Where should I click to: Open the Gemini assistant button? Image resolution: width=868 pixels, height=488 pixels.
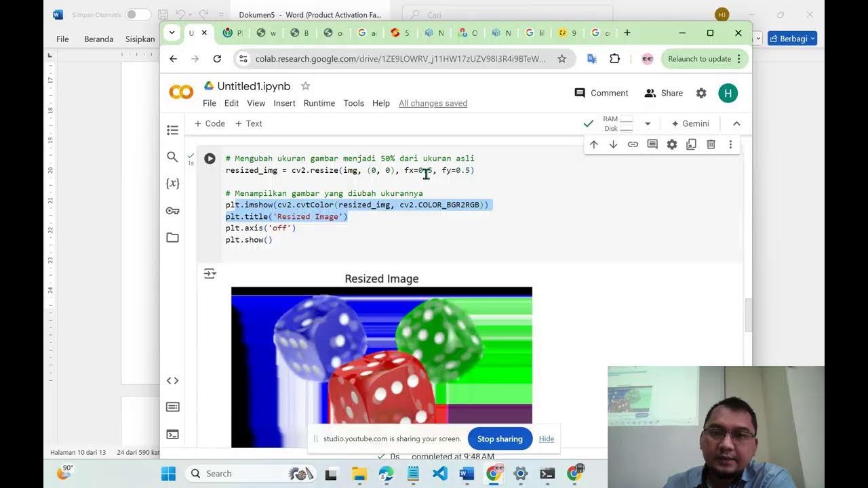tap(690, 123)
